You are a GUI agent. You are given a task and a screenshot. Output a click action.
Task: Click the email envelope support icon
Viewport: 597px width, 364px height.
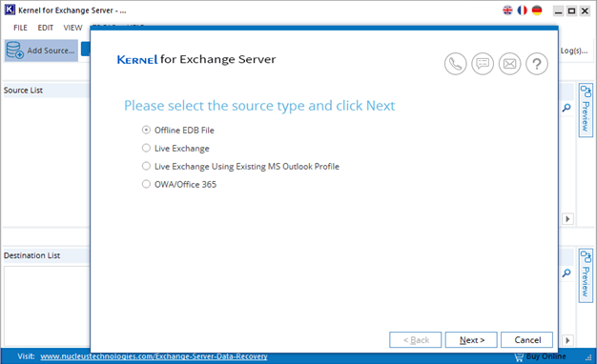point(509,64)
